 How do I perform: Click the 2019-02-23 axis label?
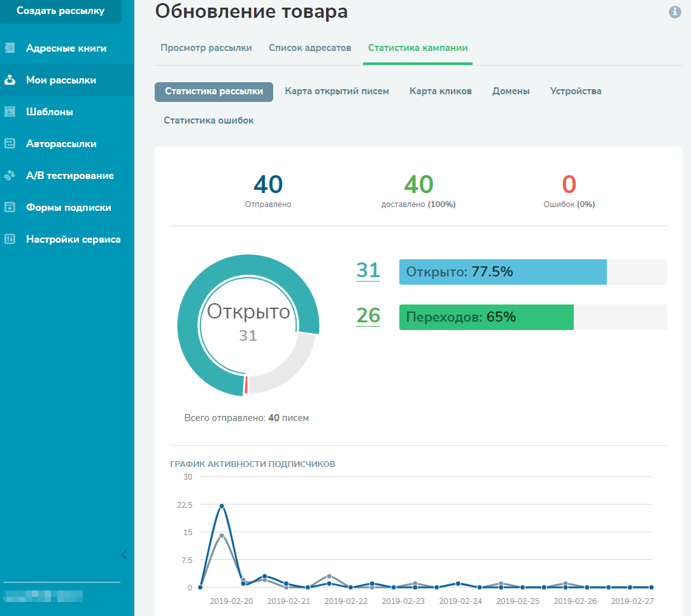pyautogui.click(x=403, y=601)
